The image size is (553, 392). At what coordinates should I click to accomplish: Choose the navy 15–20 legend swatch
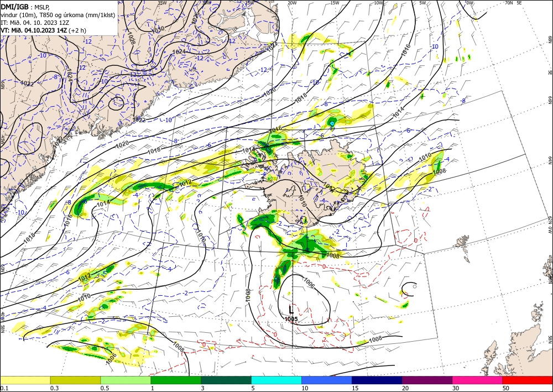pos(377,380)
